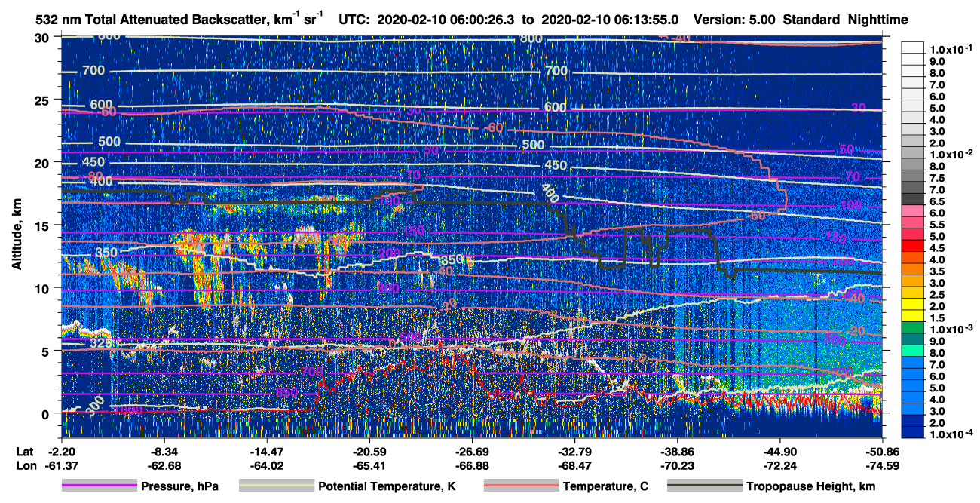
Task: Click longitude value -72.24
Action: [779, 466]
